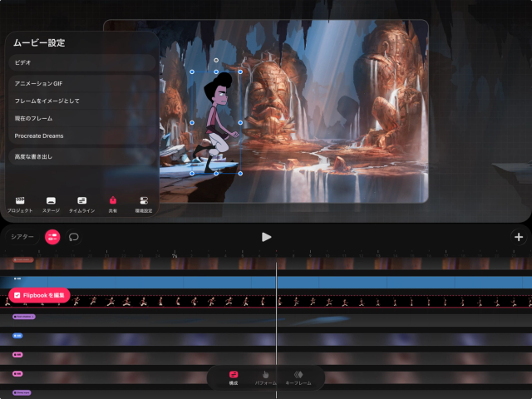The height and width of the screenshot is (399, 532).
Task: Click the bottom-center transform handle of the character
Action: coord(216,174)
